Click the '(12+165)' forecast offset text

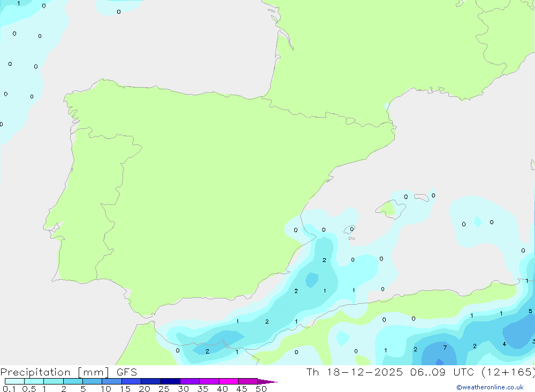click(x=508, y=372)
